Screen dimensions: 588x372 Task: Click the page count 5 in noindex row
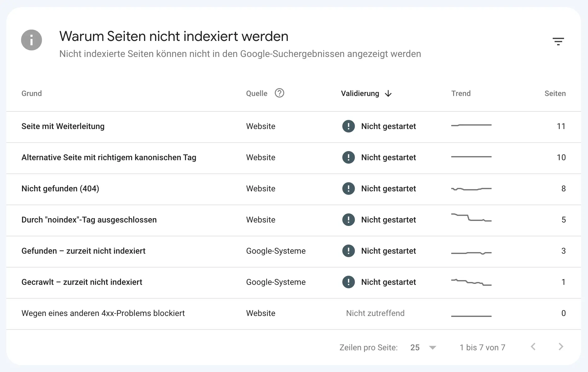[563, 220]
